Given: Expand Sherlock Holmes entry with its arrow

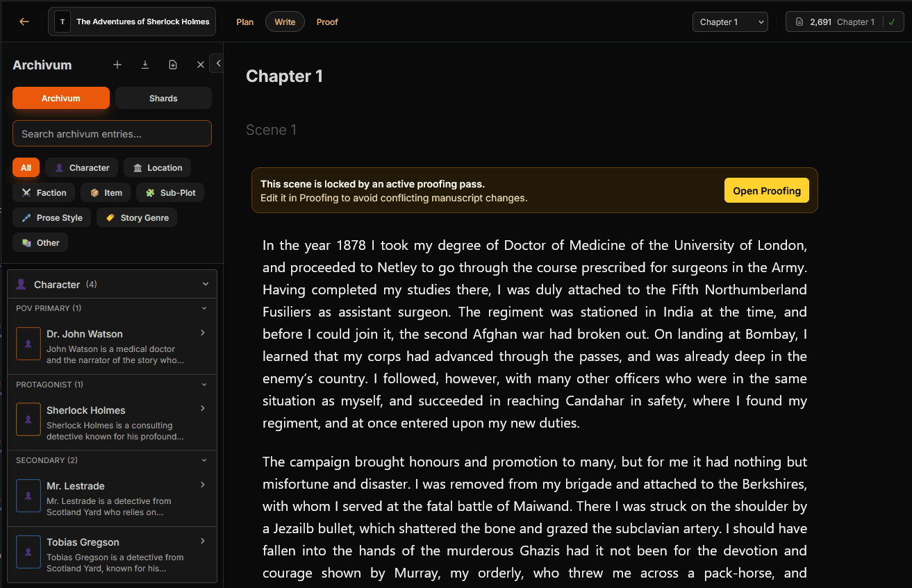Looking at the screenshot, I should [203, 408].
